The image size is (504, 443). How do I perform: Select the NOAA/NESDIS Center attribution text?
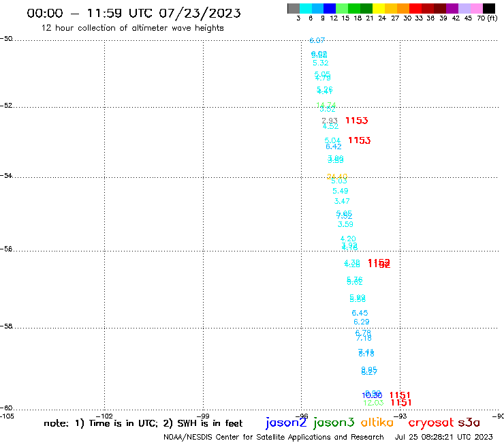pyautogui.click(x=274, y=438)
